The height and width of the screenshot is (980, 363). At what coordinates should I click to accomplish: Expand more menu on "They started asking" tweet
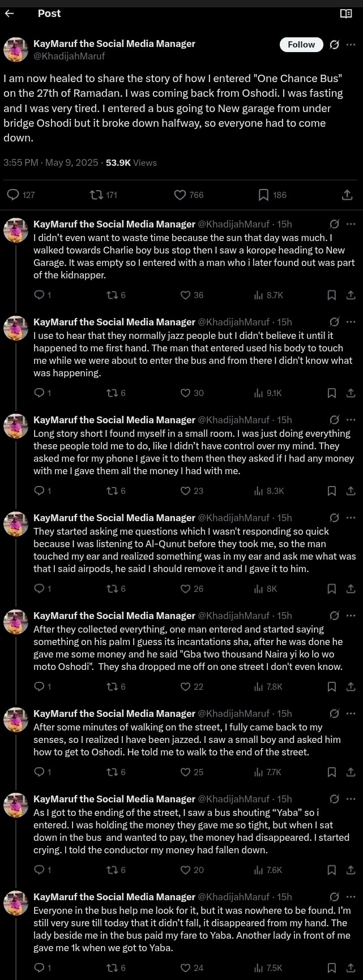point(351,518)
